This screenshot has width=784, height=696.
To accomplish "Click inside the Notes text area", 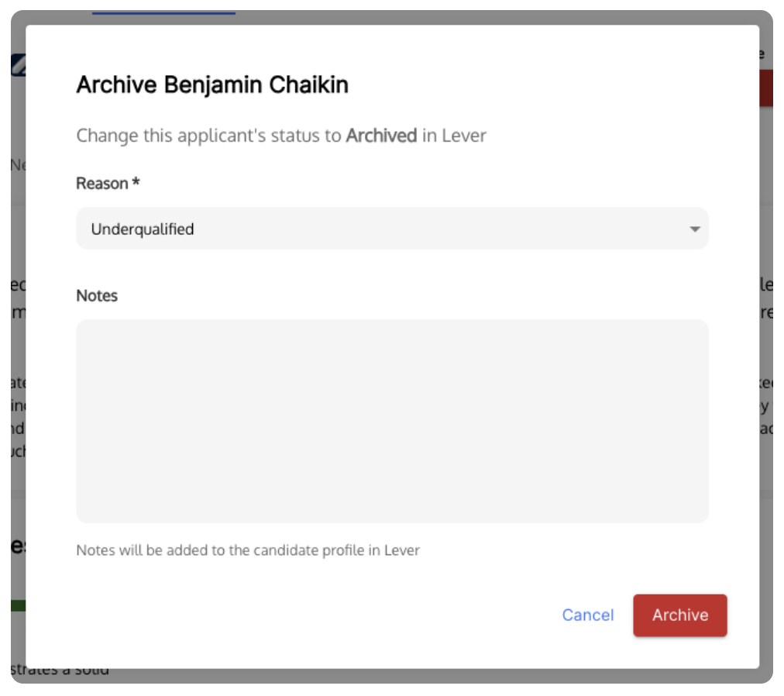I will pyautogui.click(x=392, y=422).
